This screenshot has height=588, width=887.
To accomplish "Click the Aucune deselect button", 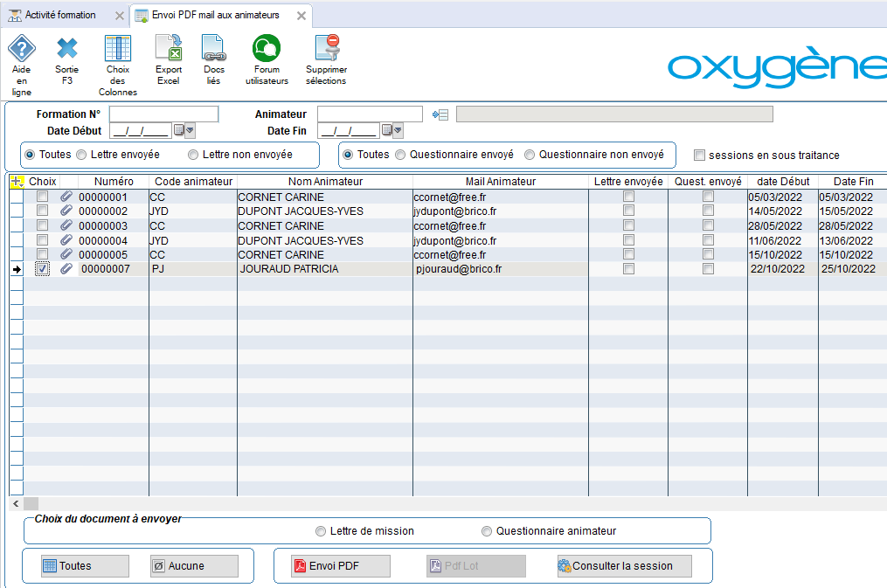I will pos(194,566).
